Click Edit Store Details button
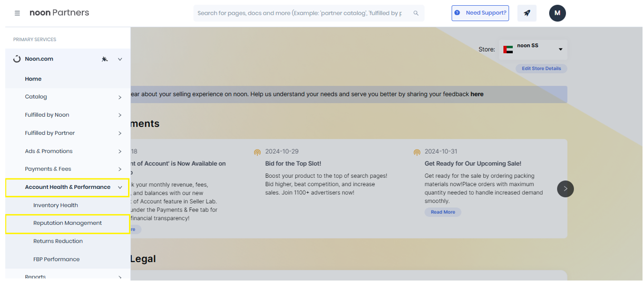 pos(541,68)
